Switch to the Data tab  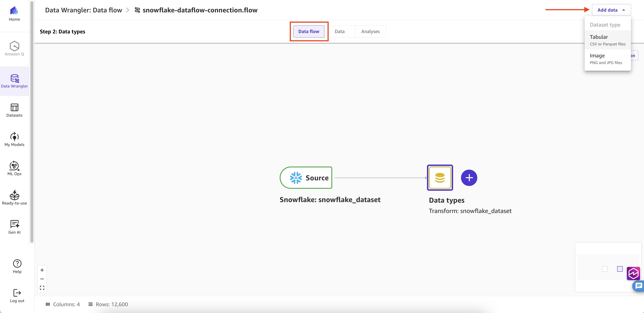click(340, 31)
